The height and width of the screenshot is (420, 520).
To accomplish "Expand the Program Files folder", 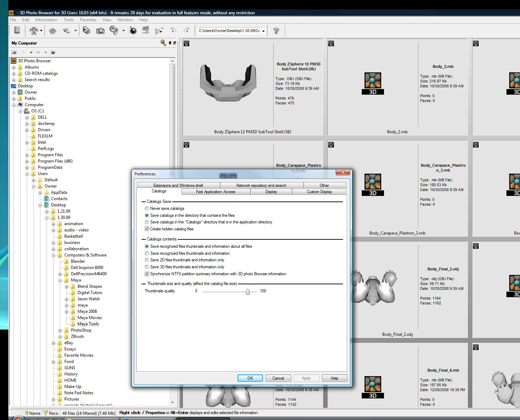I will pos(27,155).
